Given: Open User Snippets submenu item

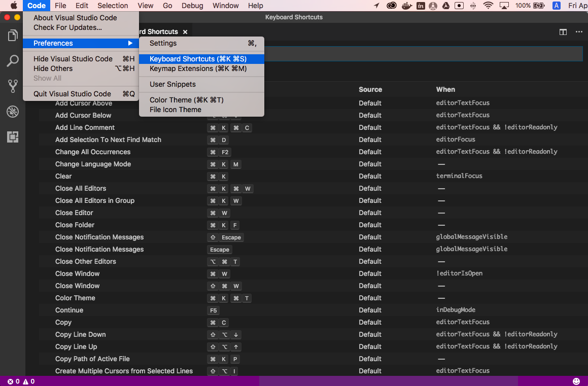Looking at the screenshot, I should 201,84.
